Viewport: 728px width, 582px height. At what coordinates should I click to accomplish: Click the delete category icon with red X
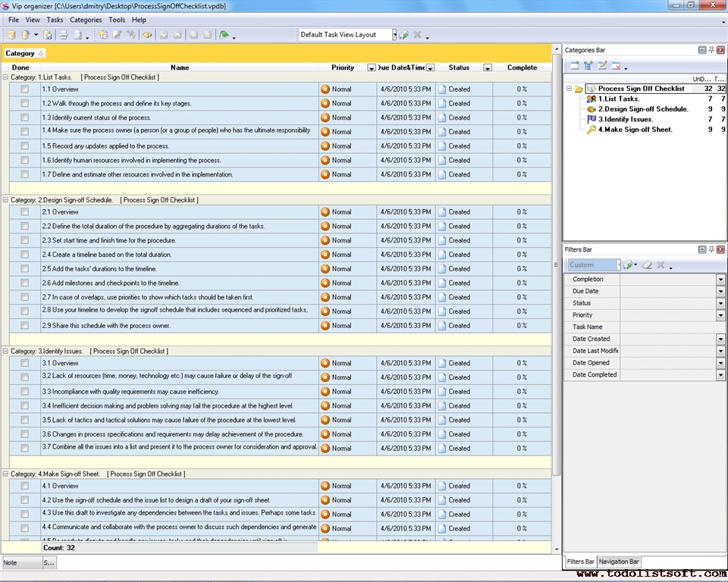[617, 66]
